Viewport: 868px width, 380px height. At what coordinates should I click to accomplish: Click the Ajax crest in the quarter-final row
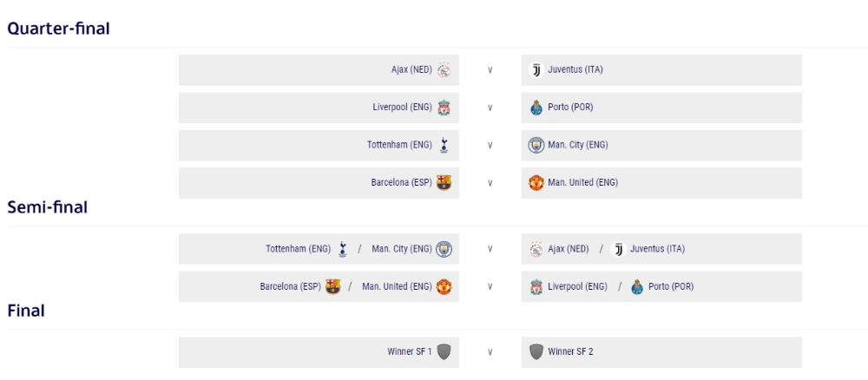444,70
